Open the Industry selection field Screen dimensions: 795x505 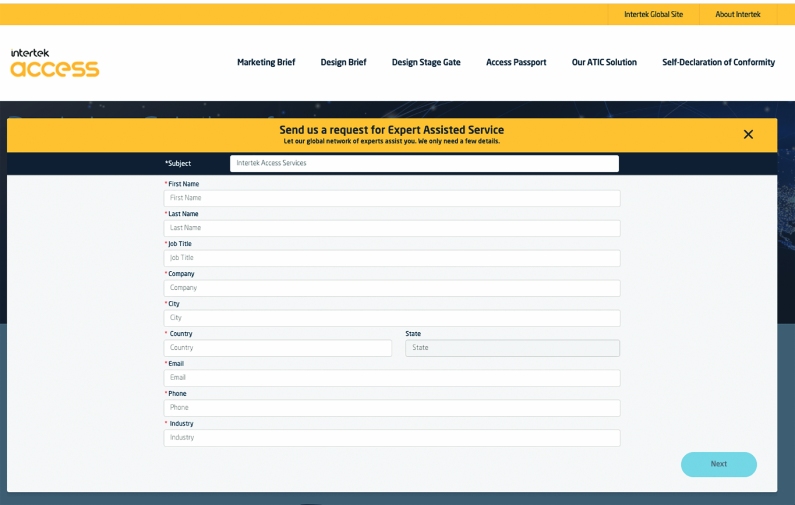click(x=392, y=438)
